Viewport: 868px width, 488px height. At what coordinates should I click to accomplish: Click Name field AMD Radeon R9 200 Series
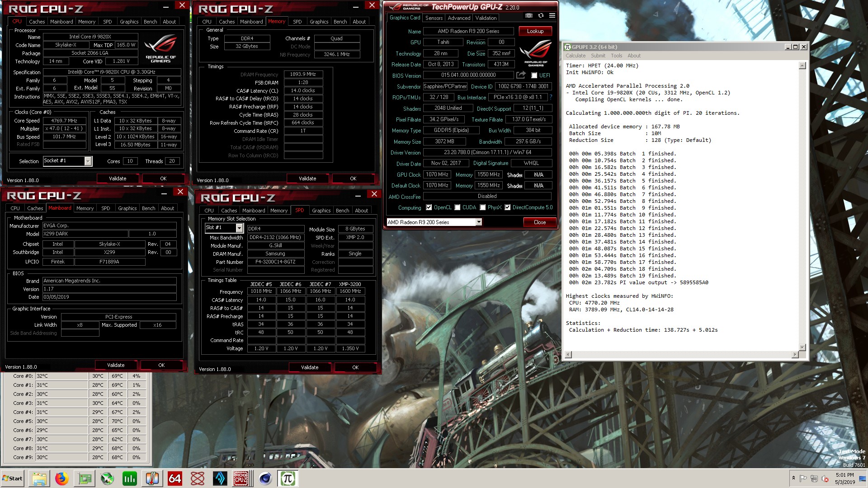(468, 31)
